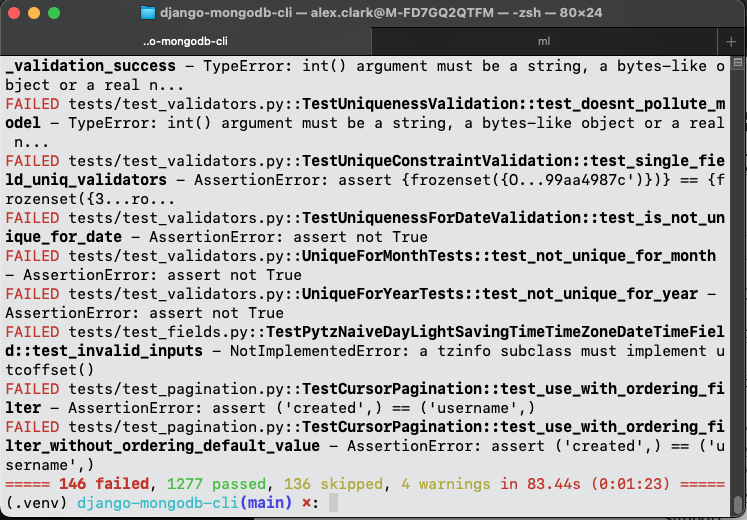747x520 pixels.
Task: Click the text '4 warnings'
Action: [445, 484]
